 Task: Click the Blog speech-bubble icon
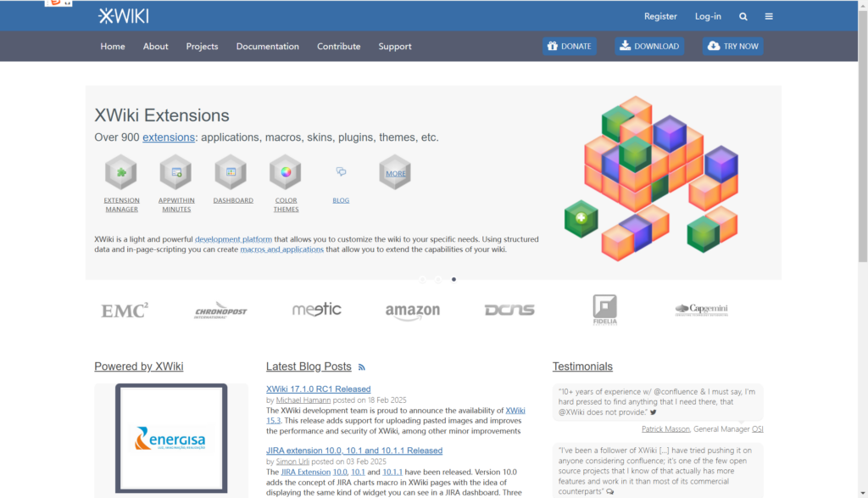click(x=341, y=172)
